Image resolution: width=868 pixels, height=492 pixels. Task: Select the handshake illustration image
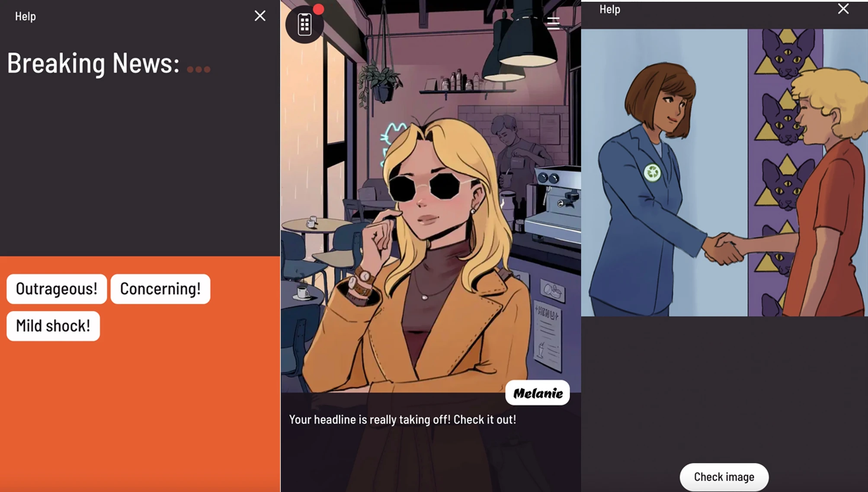pos(724,173)
